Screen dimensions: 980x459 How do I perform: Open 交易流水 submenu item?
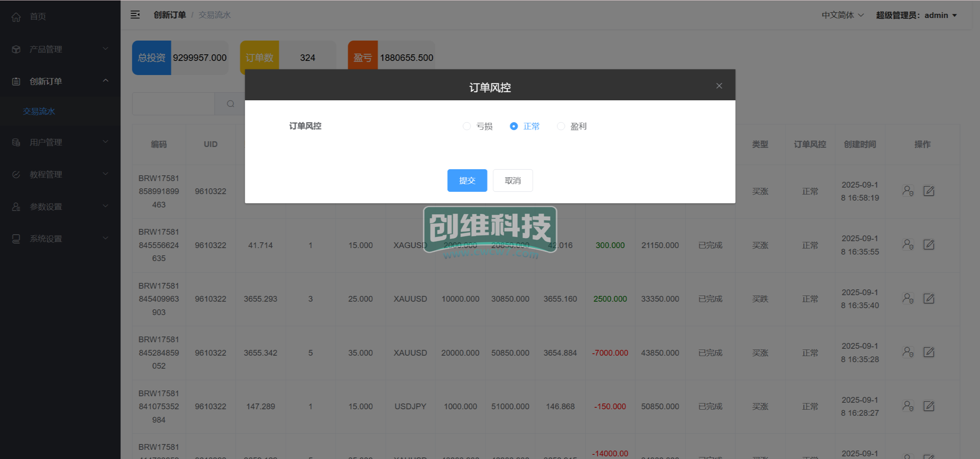pyautogui.click(x=39, y=111)
